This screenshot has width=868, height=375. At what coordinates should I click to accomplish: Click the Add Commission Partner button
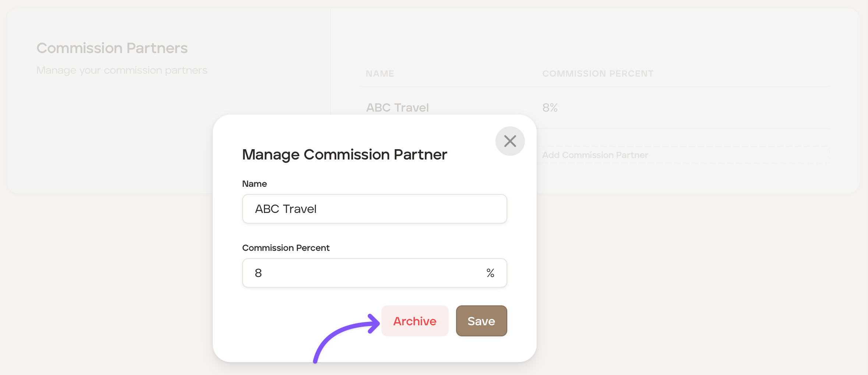click(x=595, y=155)
